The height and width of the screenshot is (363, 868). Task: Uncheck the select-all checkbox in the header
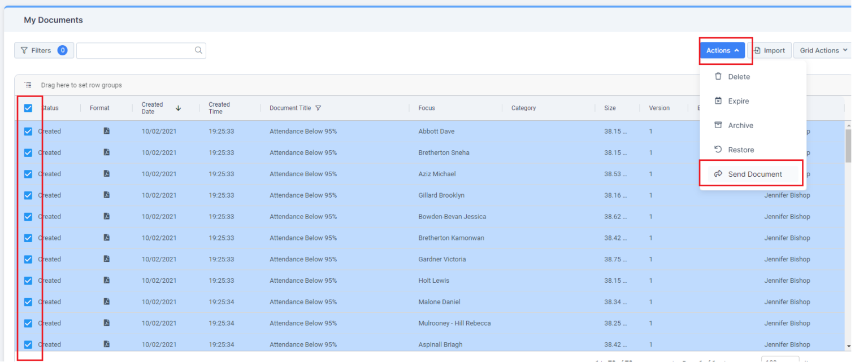click(x=29, y=108)
